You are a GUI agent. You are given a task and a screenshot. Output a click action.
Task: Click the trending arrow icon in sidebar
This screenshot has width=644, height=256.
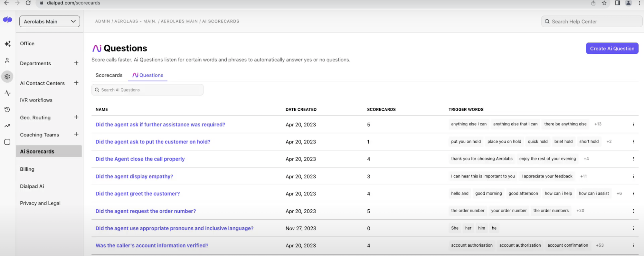point(7,126)
